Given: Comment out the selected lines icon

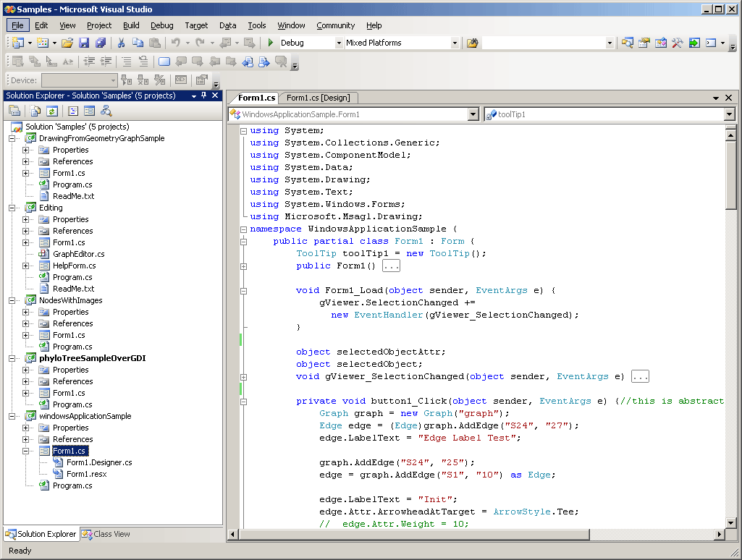Looking at the screenshot, I should pyautogui.click(x=127, y=61).
